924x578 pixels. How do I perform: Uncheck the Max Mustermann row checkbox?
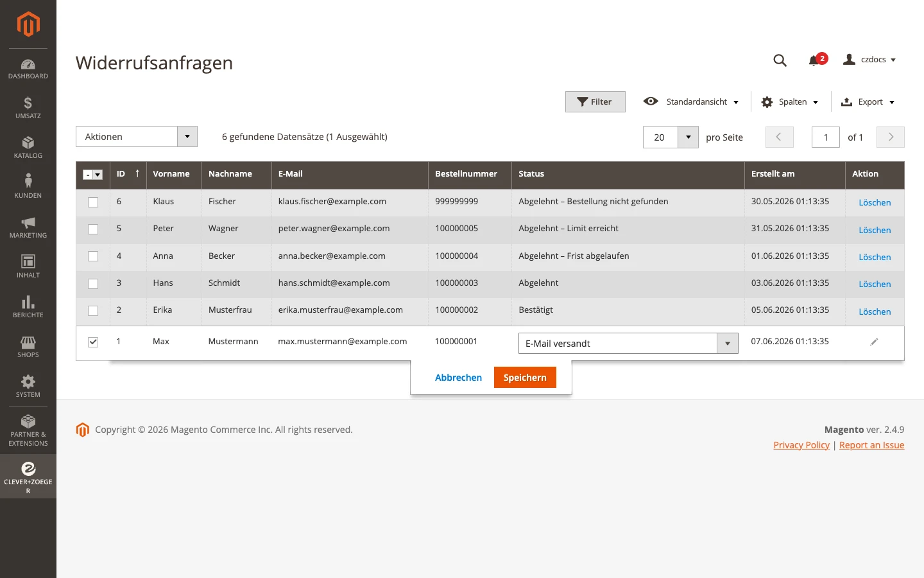pyautogui.click(x=93, y=342)
